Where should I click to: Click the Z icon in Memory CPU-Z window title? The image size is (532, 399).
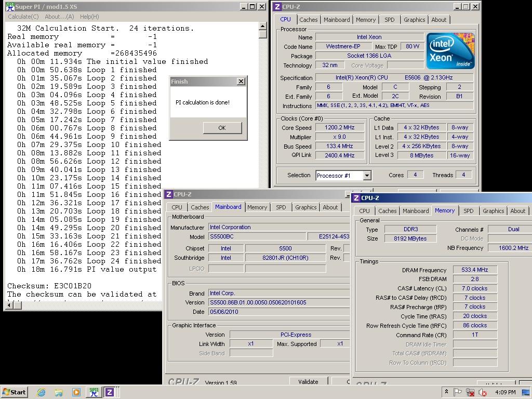[356, 198]
